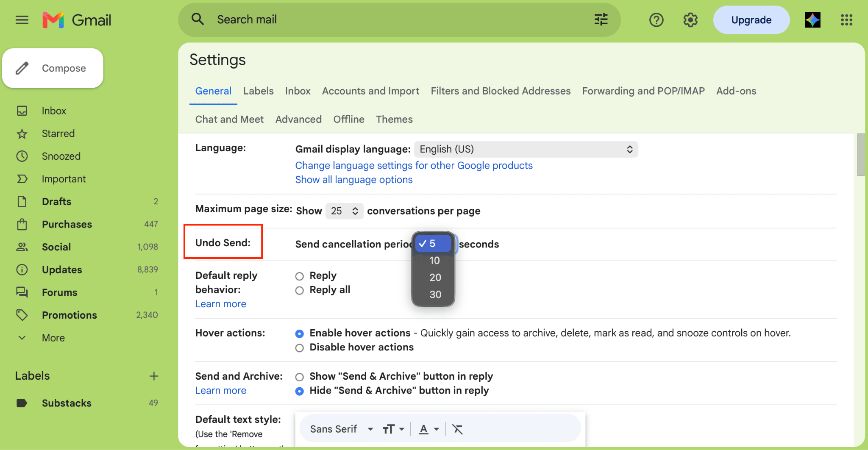Switch to the Advanced tab
Image resolution: width=868 pixels, height=450 pixels.
[298, 119]
